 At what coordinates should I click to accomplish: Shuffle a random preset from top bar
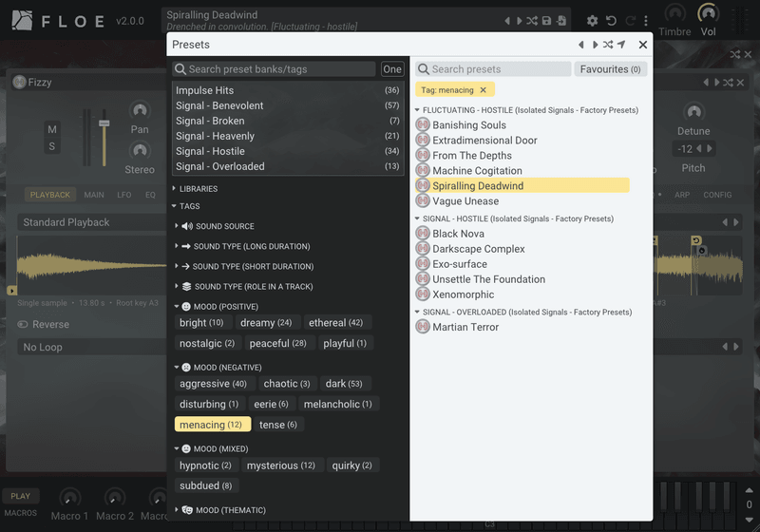[x=532, y=21]
